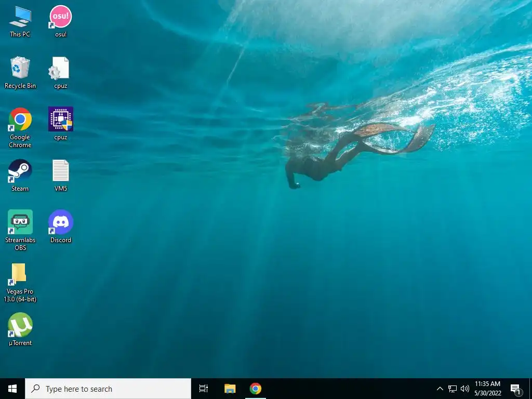The width and height of the screenshot is (532, 399).
Task: Select the osu! desktop shortcut
Action: pos(61,21)
